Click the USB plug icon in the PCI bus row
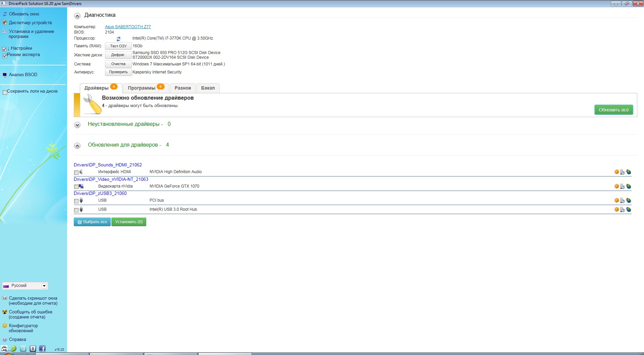The height and width of the screenshot is (355, 644). [81, 201]
